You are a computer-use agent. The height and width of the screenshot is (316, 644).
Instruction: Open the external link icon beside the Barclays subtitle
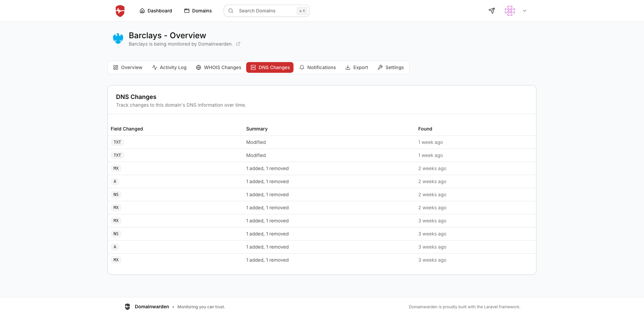coord(238,44)
